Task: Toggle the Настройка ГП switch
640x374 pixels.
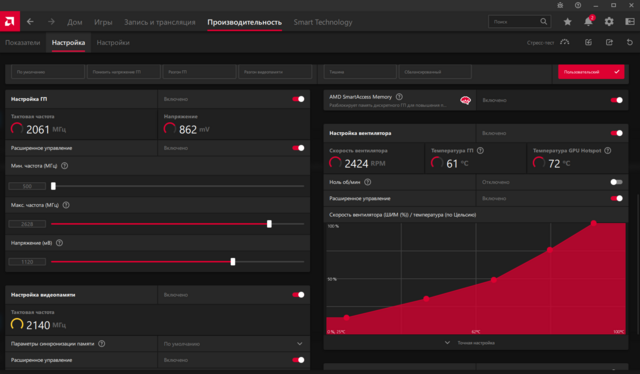Action: 298,99
